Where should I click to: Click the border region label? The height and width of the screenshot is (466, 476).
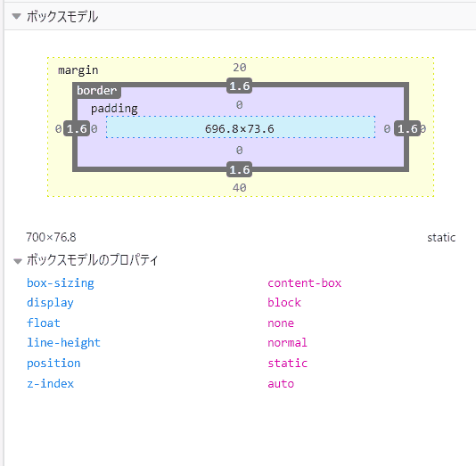coord(96,90)
